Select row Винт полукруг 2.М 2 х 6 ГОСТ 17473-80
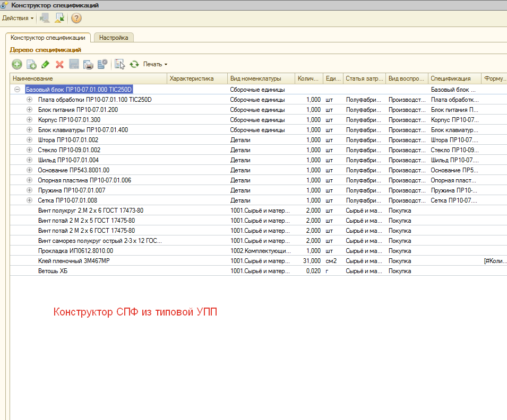Viewport: 507px width, 420px height. point(259,211)
